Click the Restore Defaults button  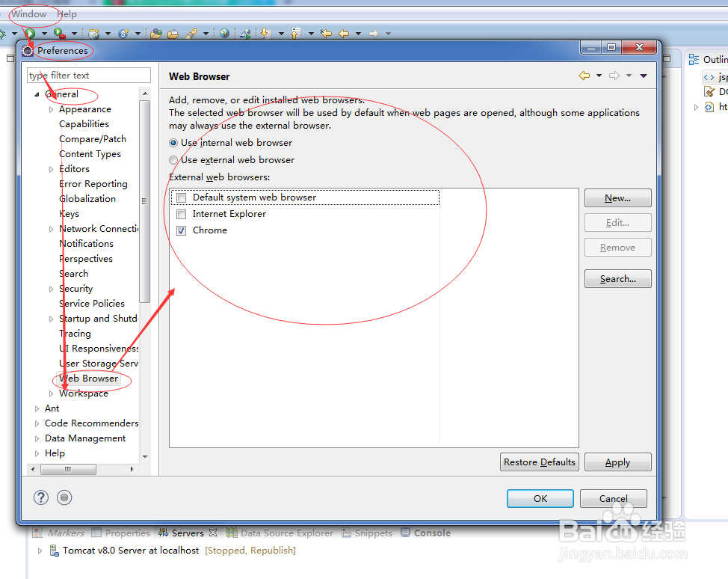pos(540,462)
